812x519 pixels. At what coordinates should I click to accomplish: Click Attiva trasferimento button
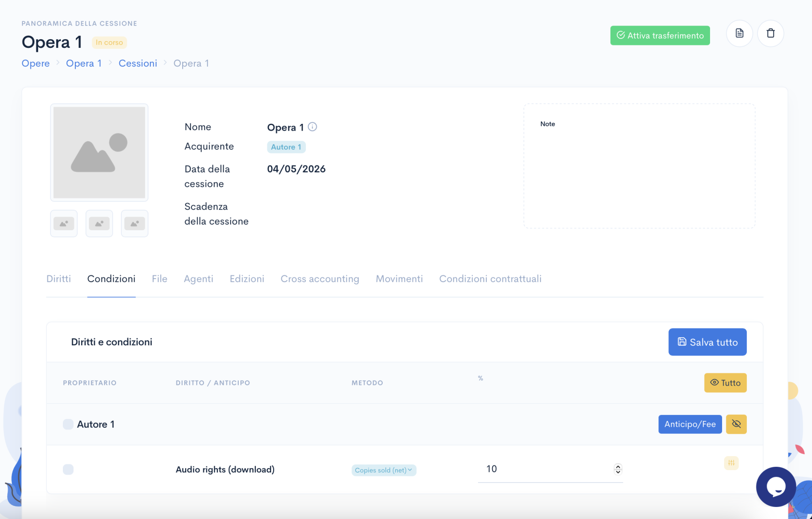[660, 35]
